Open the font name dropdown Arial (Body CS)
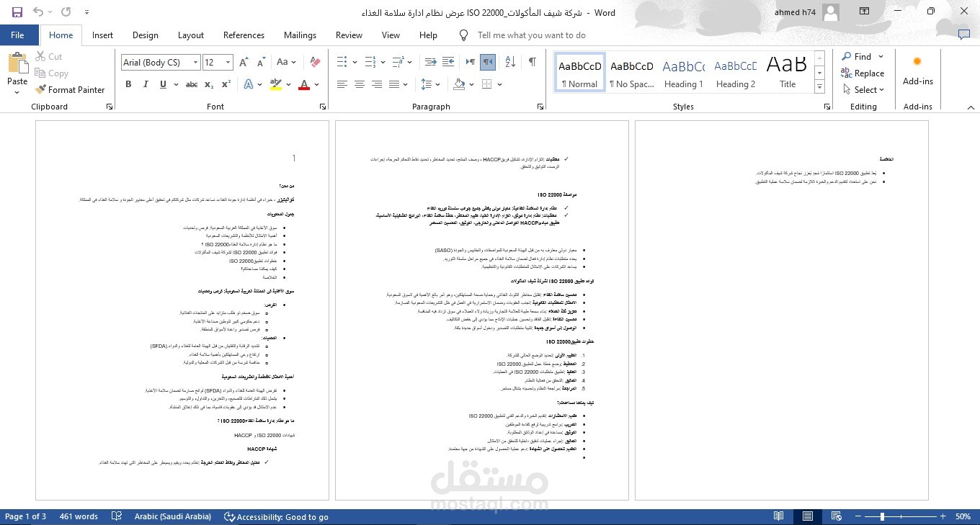980x525 pixels. click(195, 63)
